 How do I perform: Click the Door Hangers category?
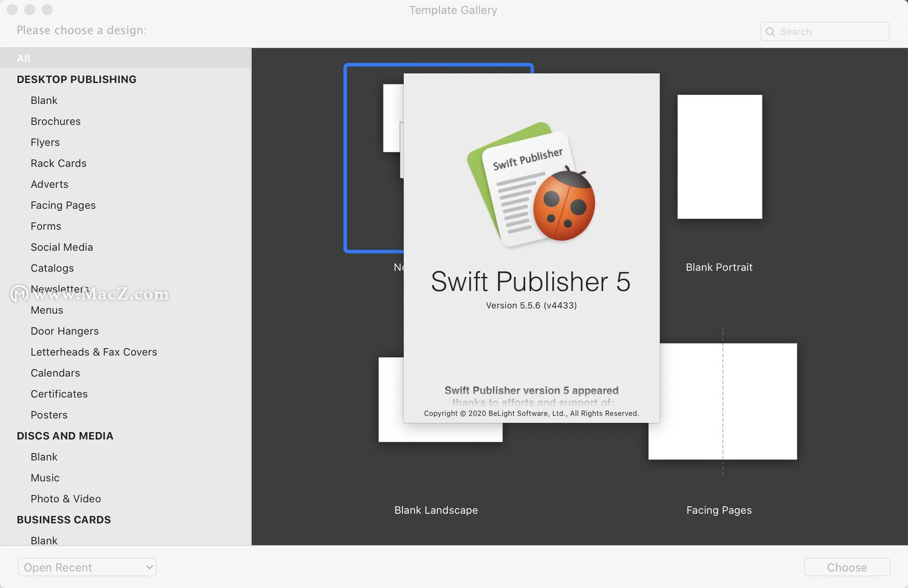click(64, 331)
